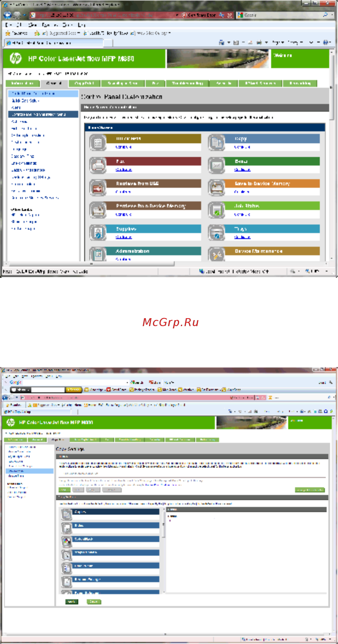Switch to the Scan/Digital Send tab
The width and height of the screenshot is (338, 644).
(123, 83)
